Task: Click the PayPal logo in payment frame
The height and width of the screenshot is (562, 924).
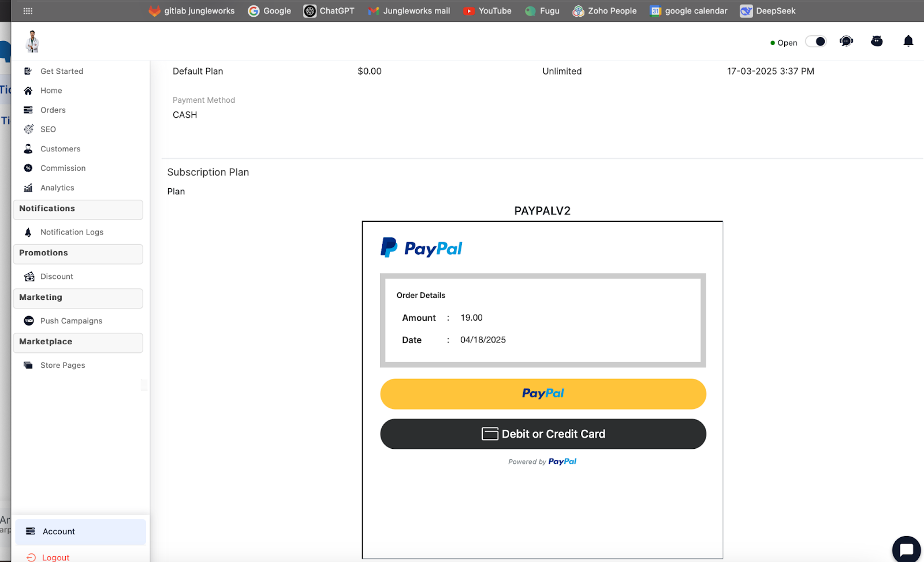Action: pos(421,248)
